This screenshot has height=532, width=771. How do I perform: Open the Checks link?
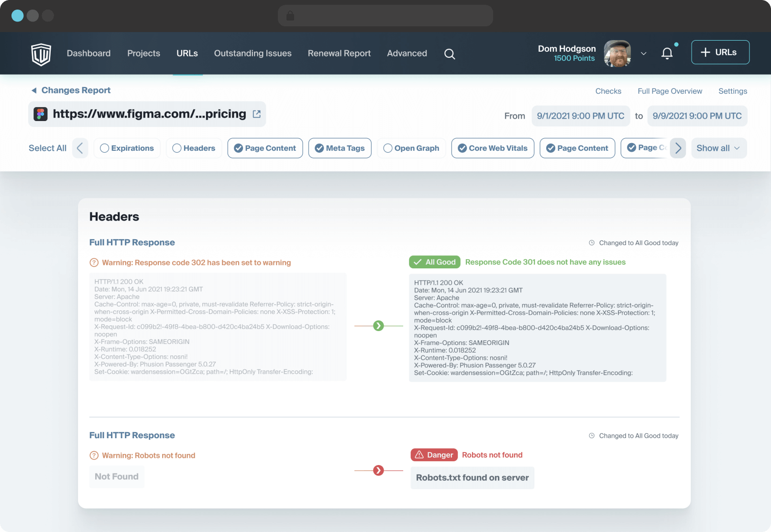pos(608,91)
